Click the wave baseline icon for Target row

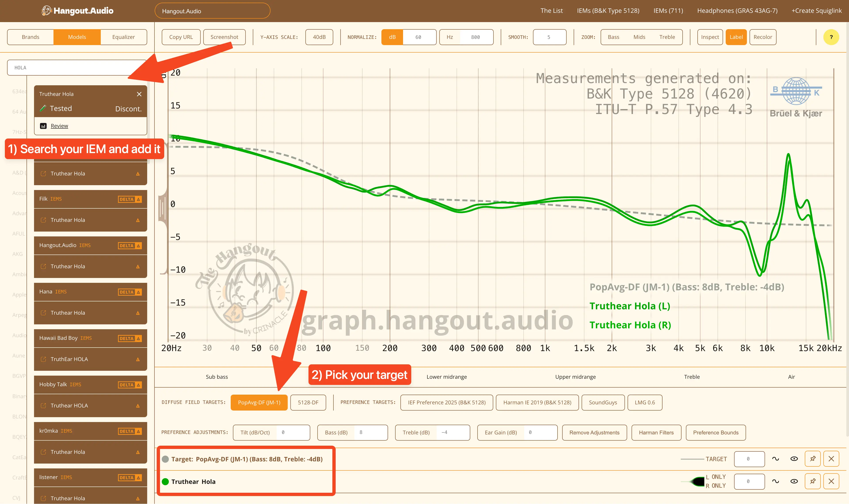click(x=775, y=459)
